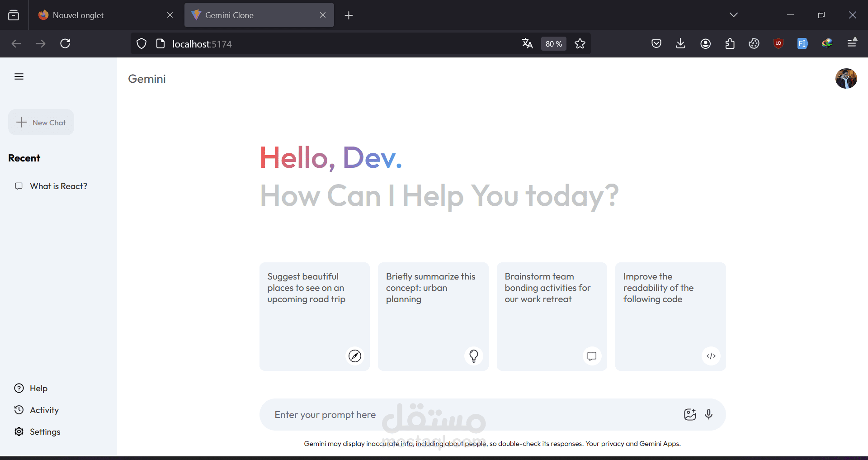Viewport: 868px width, 460px height.
Task: Open the downloads panel
Action: tap(680, 43)
